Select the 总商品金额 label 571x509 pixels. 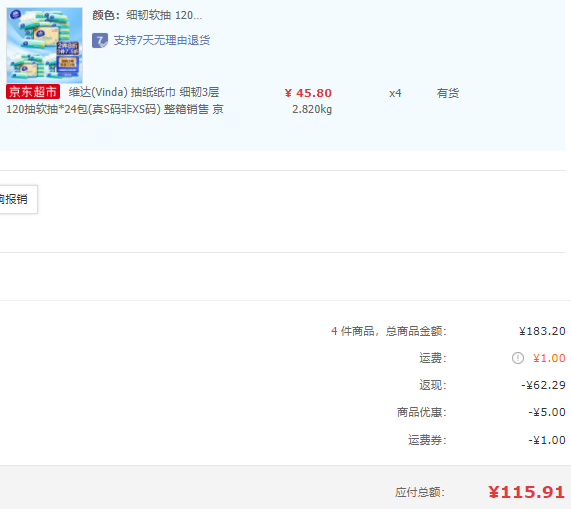tap(416, 331)
